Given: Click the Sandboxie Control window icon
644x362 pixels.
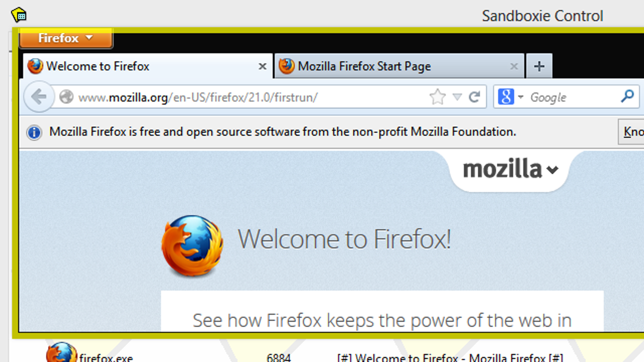Looking at the screenshot, I should [19, 15].
